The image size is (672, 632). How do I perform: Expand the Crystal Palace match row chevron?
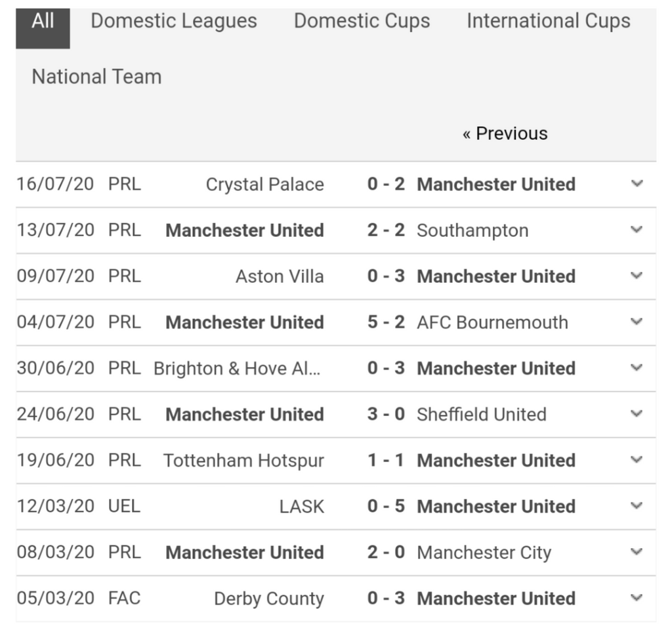tap(637, 184)
